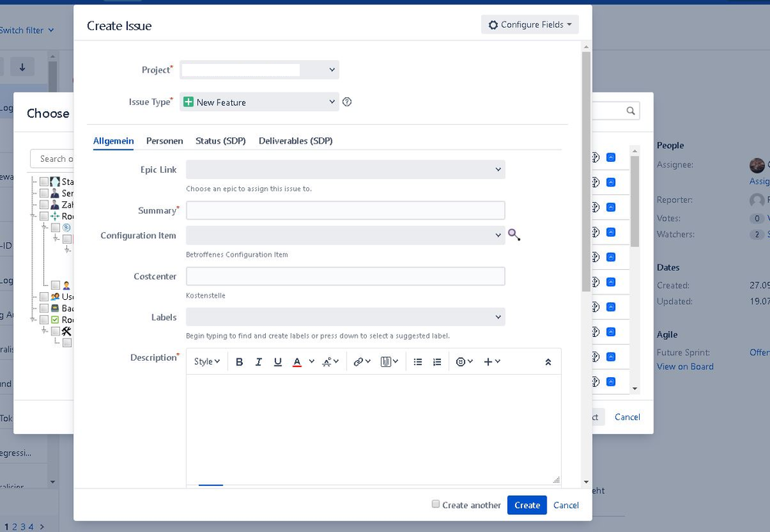Check the Zal row checkbox in tree

pos(44,205)
